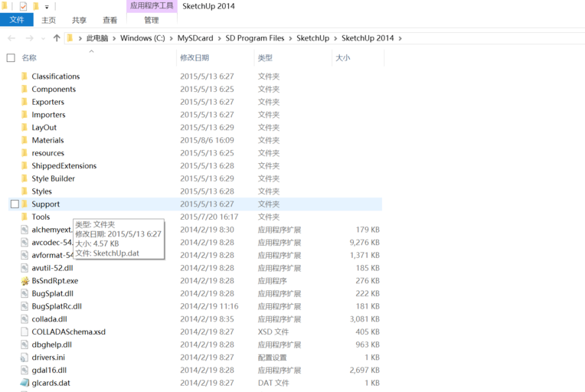585x392 pixels.
Task: Click the Components folder icon
Action: click(x=25, y=89)
